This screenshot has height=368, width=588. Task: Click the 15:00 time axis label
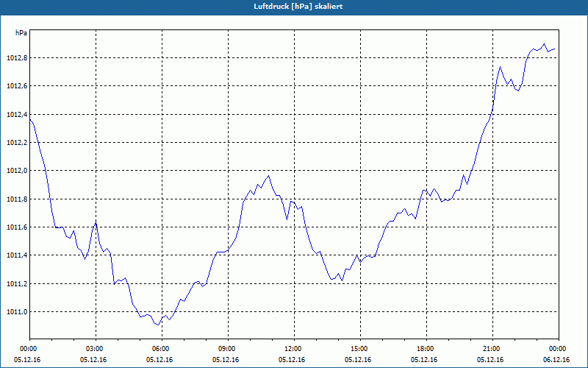pyautogui.click(x=359, y=349)
